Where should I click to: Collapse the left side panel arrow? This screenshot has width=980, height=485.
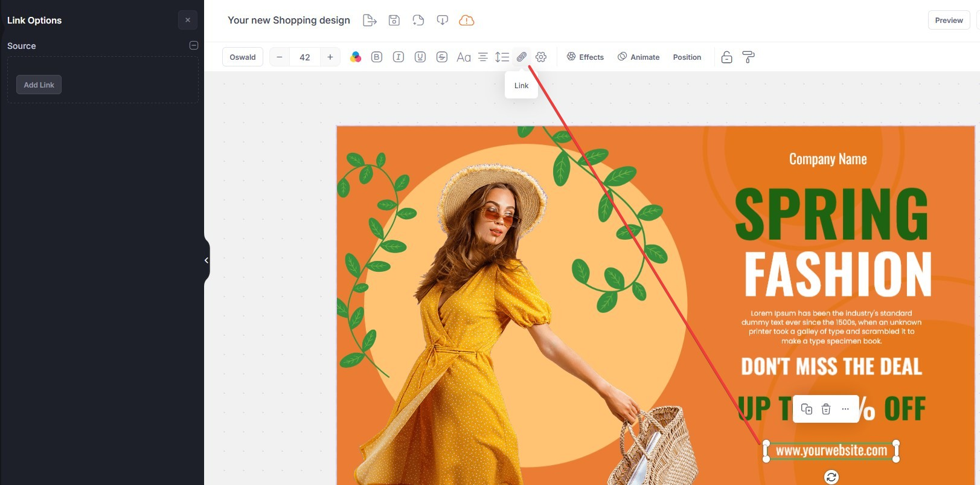click(x=207, y=260)
